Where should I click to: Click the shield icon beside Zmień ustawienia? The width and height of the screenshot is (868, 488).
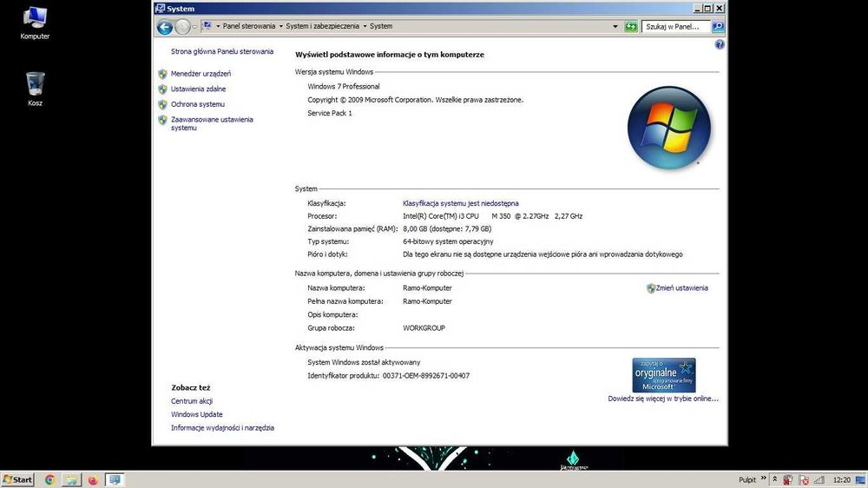[x=651, y=288]
